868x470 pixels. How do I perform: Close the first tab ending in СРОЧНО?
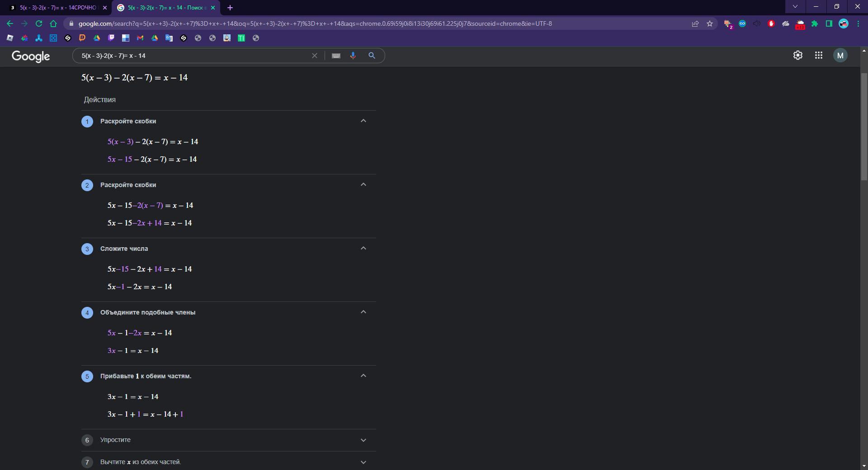(x=105, y=8)
